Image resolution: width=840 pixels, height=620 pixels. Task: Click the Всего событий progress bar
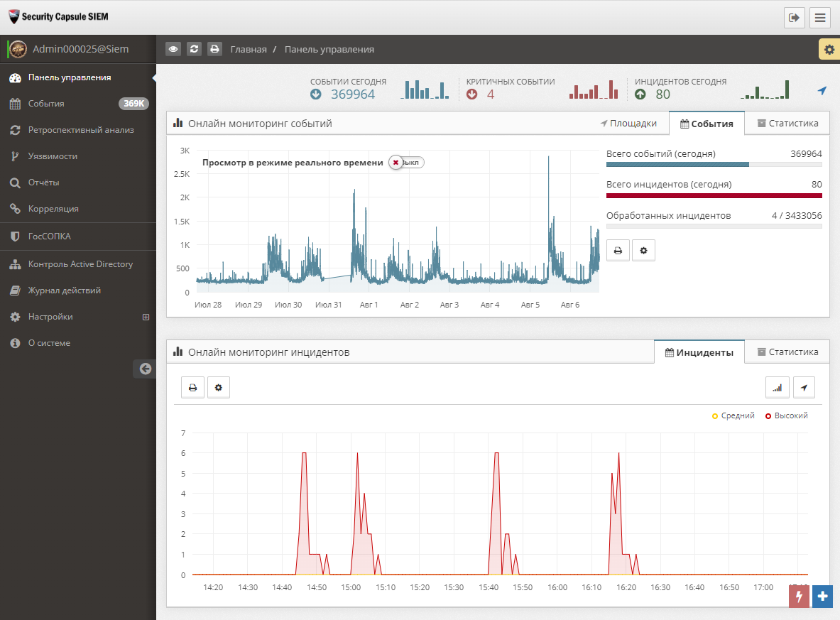pos(714,164)
